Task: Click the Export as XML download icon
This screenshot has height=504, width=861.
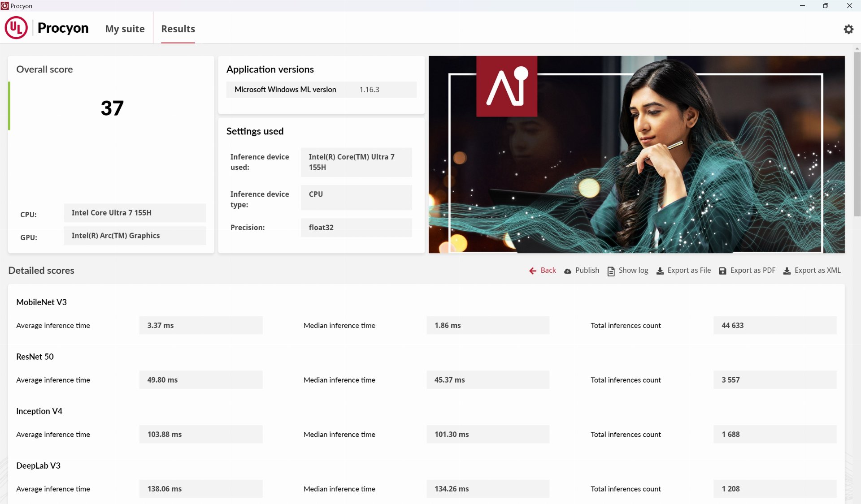Action: (x=787, y=271)
